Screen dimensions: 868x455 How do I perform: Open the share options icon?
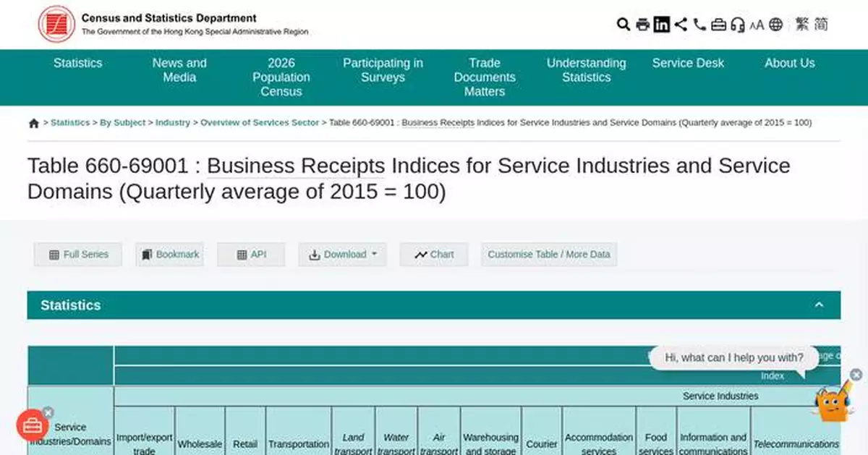pos(680,25)
